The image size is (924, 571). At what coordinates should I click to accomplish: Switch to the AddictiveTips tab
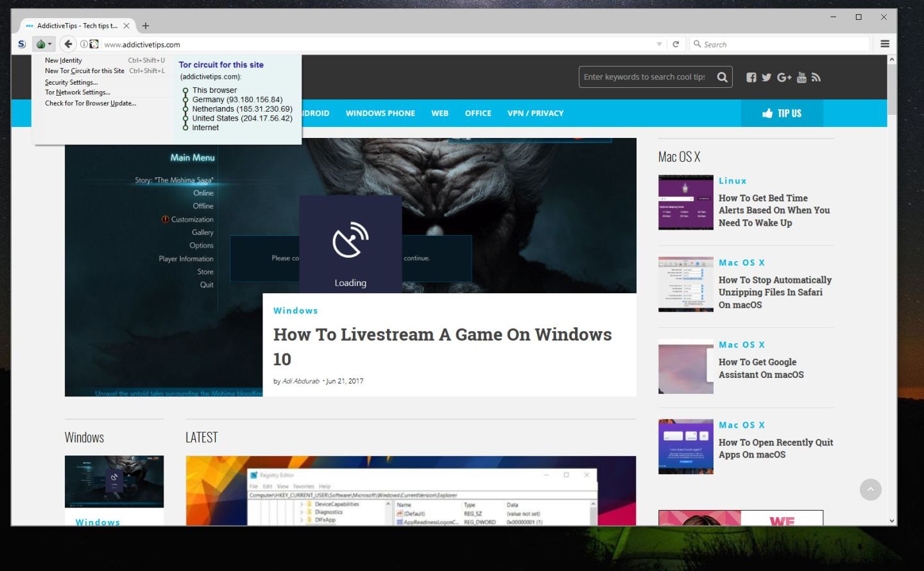pos(77,26)
